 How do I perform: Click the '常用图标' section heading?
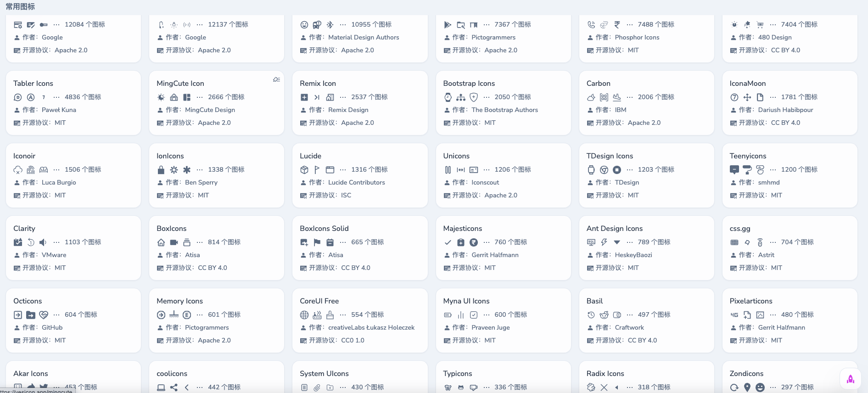(20, 7)
